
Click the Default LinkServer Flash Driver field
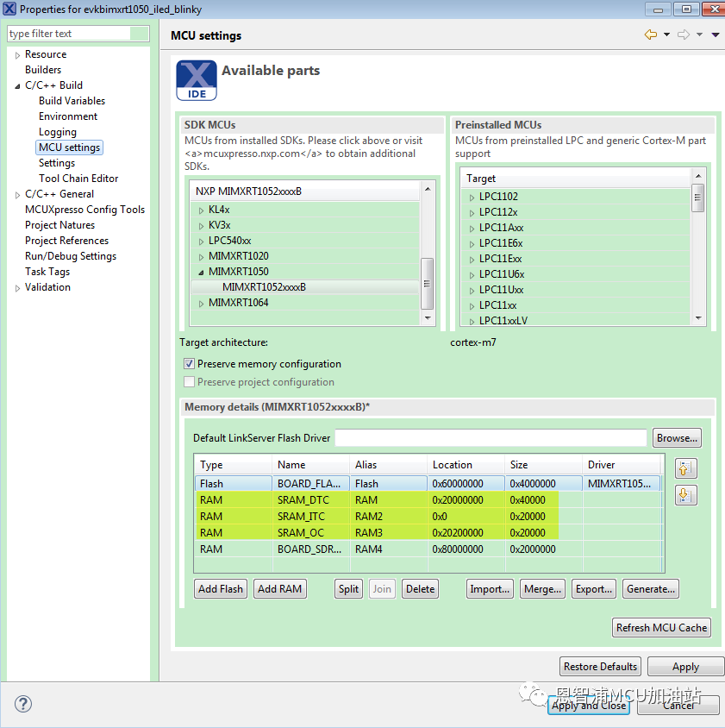491,438
